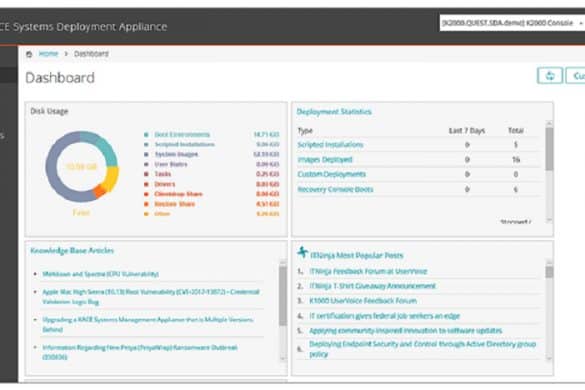The image size is (585, 390).
Task: Open K1000 UserVoice Feedback Forum post
Action: click(363, 301)
